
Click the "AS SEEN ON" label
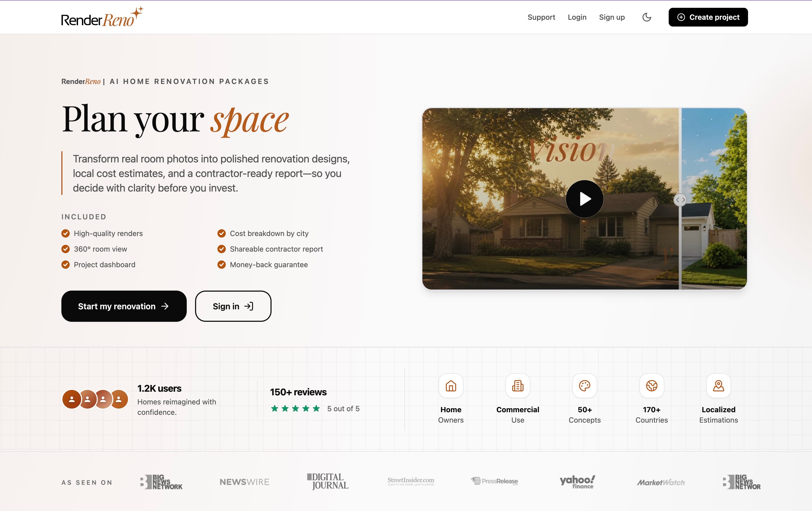87,482
